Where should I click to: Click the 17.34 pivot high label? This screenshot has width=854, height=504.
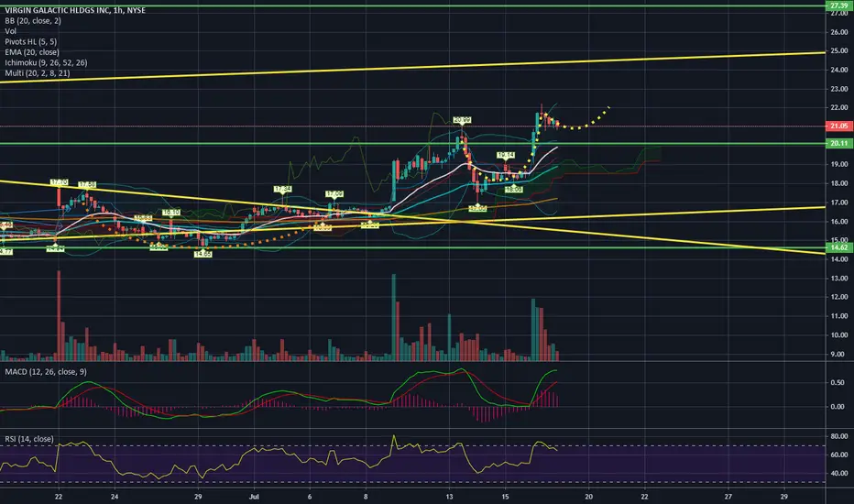coord(282,189)
